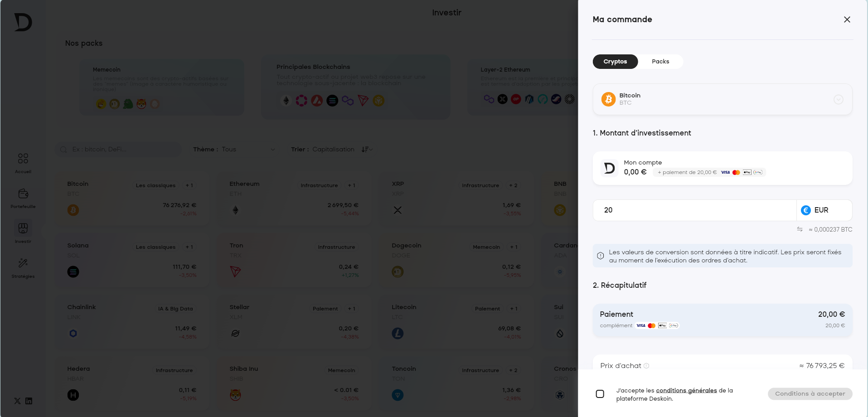The image size is (868, 417).
Task: Expand the Bitcoin crypto selector
Action: [x=838, y=99]
